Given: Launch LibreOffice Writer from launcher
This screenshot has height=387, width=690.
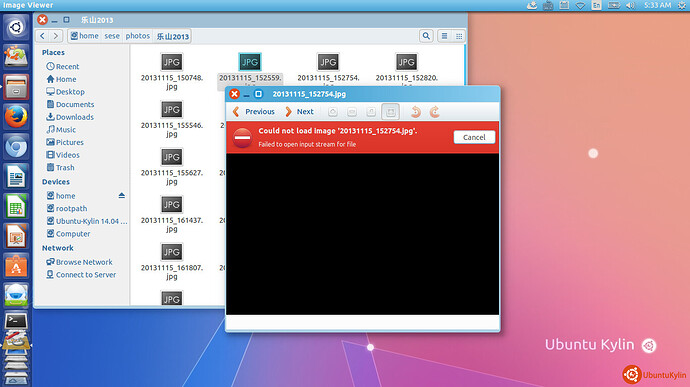Looking at the screenshot, I should [x=16, y=177].
